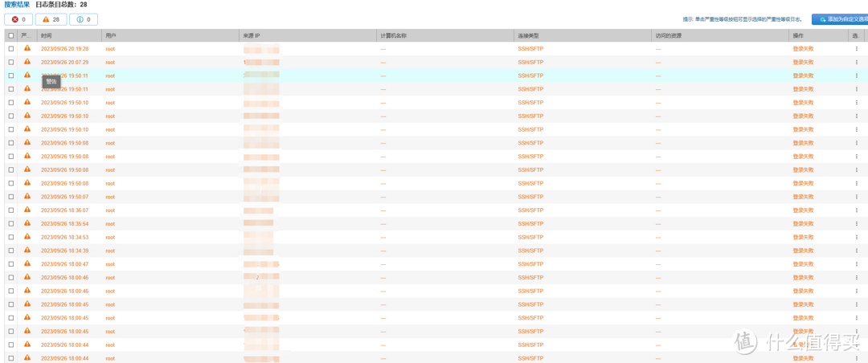Screen dimensions: 868x363
Task: Open the kebab menu on the 18:00:47 row
Action: pyautogui.click(x=856, y=264)
